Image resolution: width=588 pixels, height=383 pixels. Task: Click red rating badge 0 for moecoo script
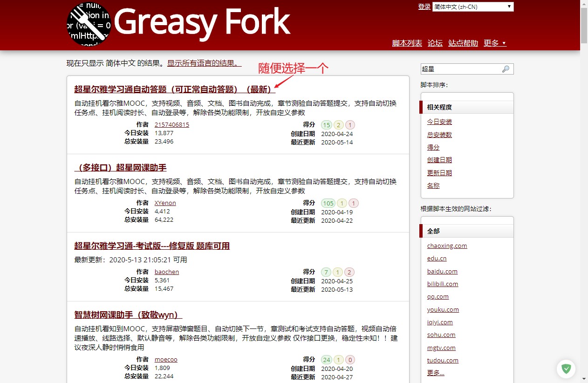[x=350, y=360]
